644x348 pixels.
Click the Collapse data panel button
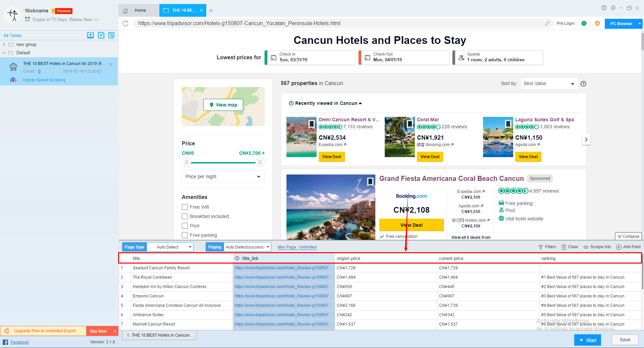coord(628,236)
